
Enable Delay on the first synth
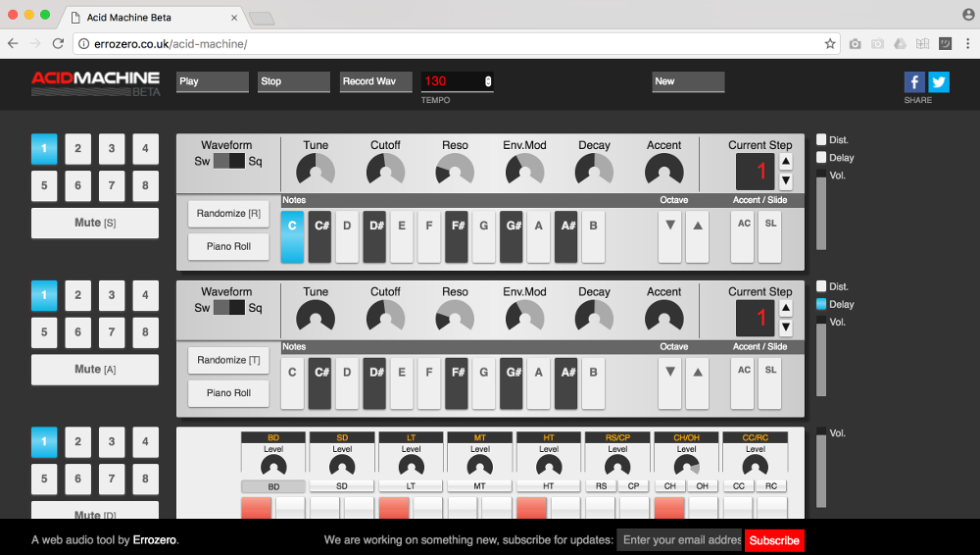tap(821, 158)
